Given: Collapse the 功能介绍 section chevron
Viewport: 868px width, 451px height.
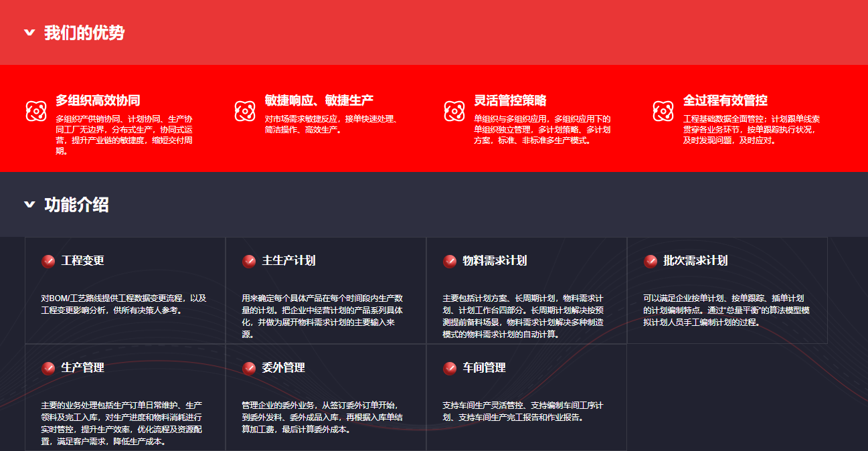Looking at the screenshot, I should pos(29,205).
